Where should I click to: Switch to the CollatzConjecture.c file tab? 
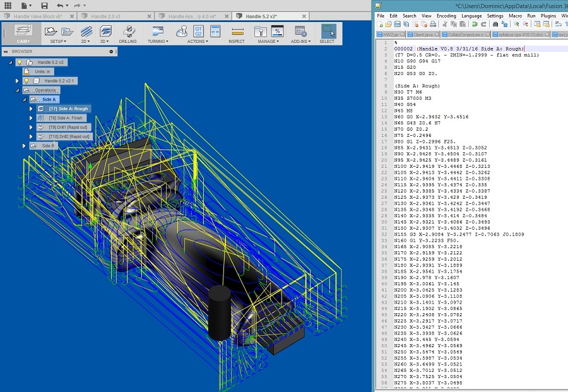464,35
